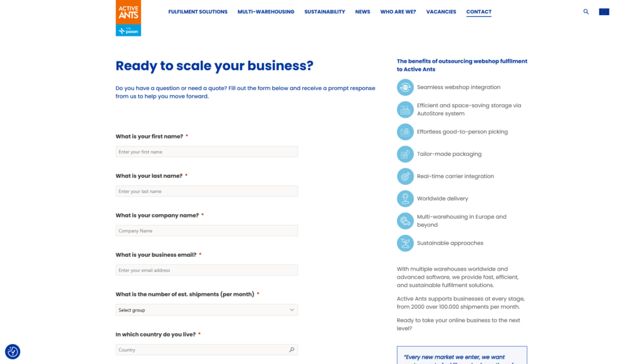The image size is (642, 364).
Task: Open the Who Are We? page
Action: click(398, 12)
